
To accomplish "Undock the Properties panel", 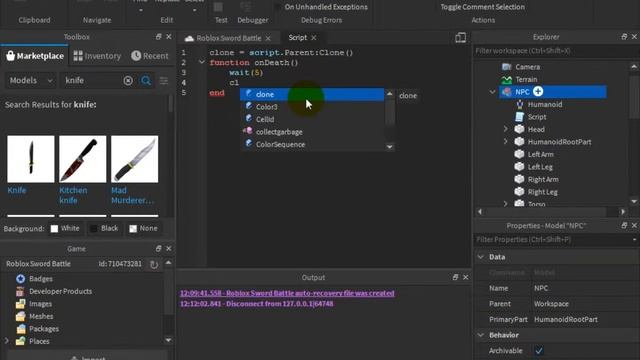I will click(624, 225).
